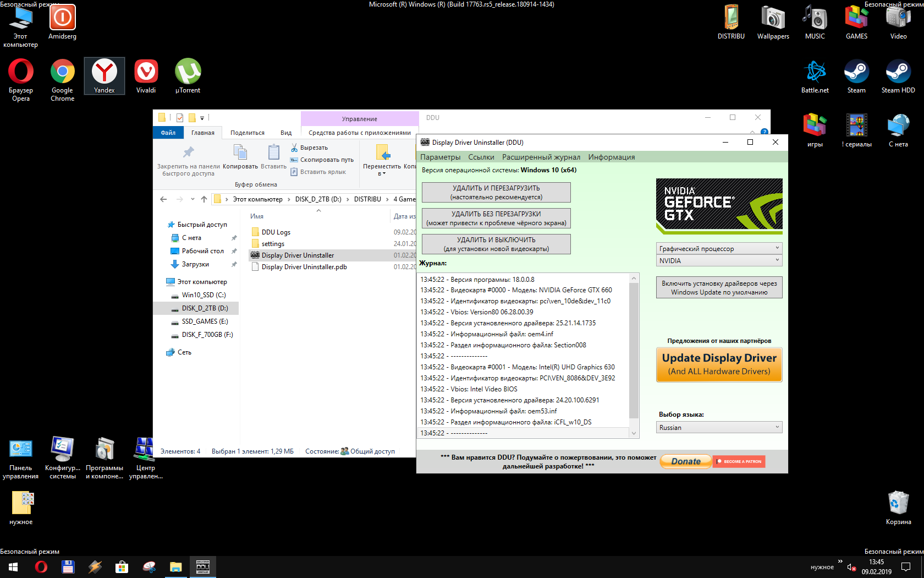
Task: Launch Opera browser from the desktop
Action: coord(21,80)
